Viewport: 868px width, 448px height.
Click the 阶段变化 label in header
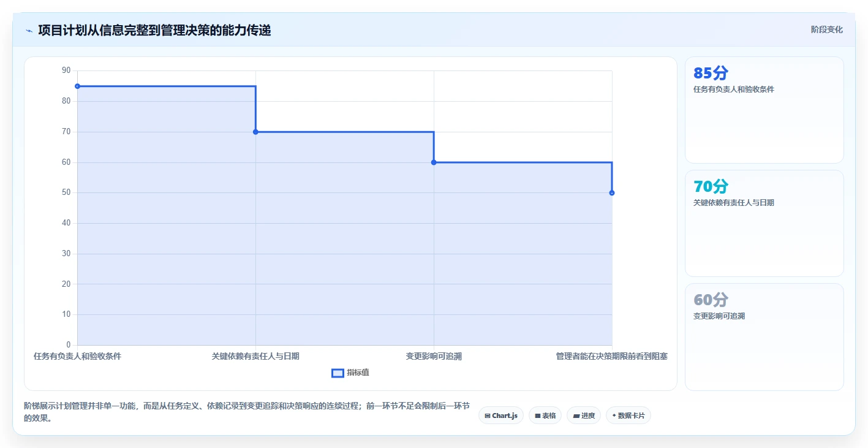tap(827, 29)
